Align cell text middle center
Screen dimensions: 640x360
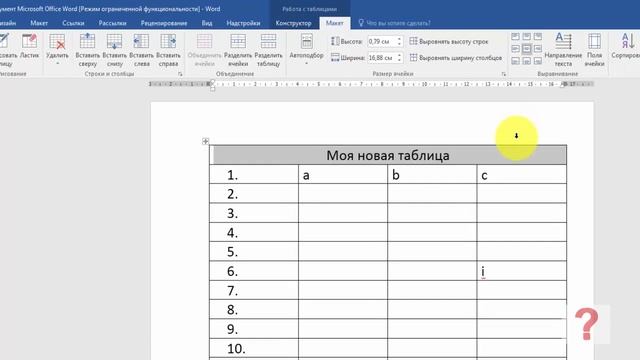pyautogui.click(x=527, y=49)
